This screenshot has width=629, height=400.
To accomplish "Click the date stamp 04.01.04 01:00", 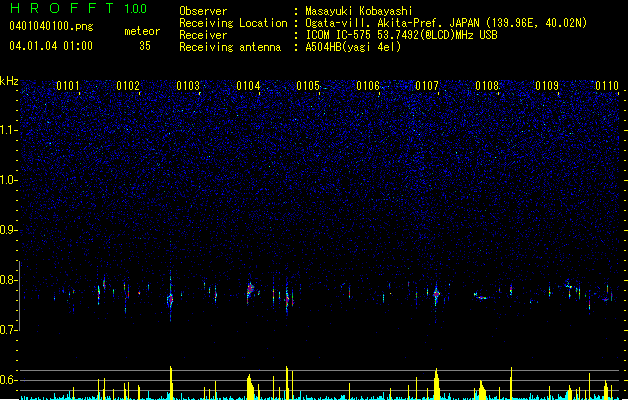I will (x=51, y=46).
